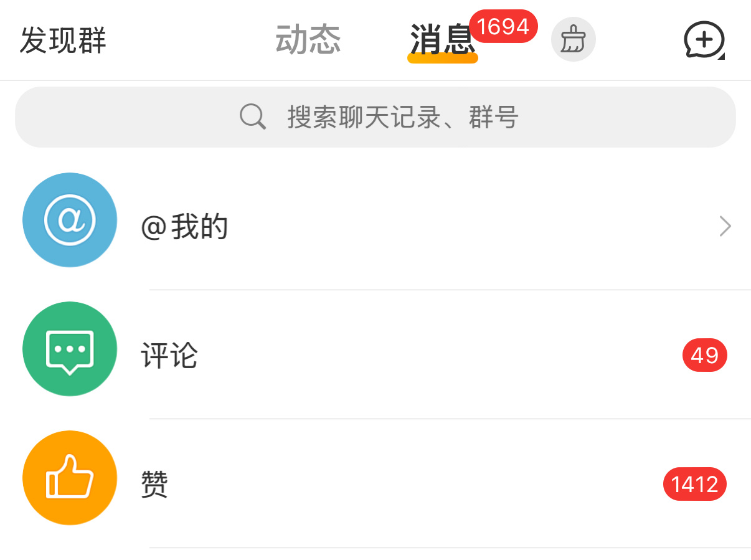Open the blue @ mentions icon

click(x=70, y=220)
